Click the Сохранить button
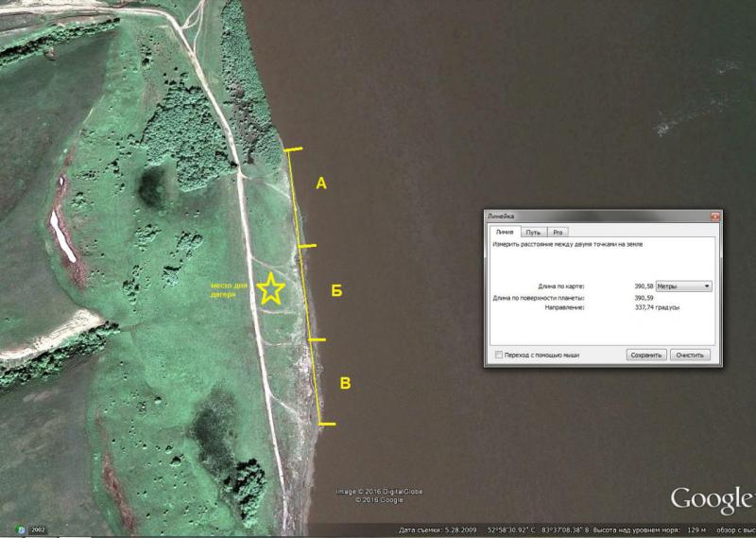Viewport: 756px width, 538px height. [647, 355]
